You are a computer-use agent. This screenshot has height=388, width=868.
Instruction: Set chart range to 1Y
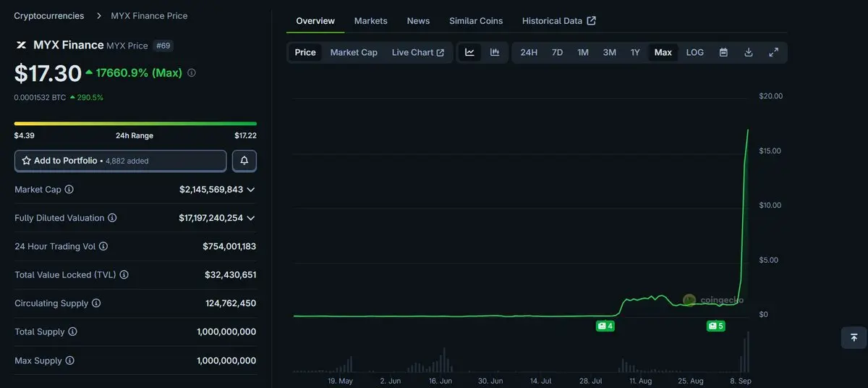(635, 52)
